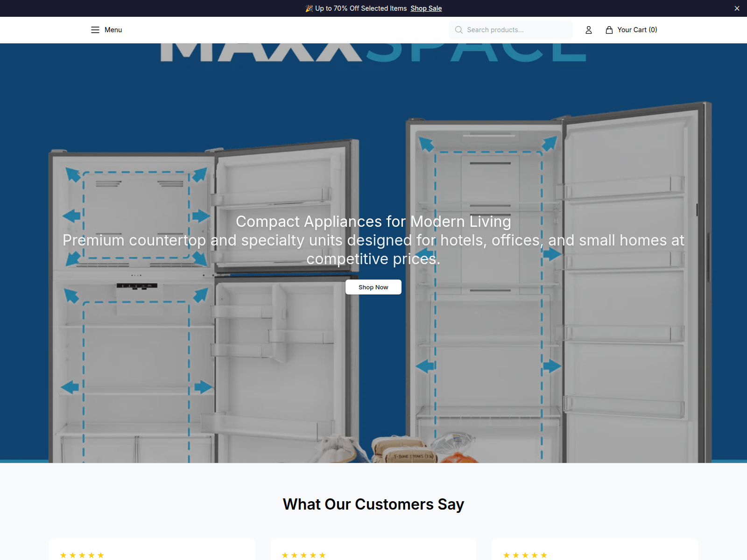Click the Menu label in header
747x560 pixels.
[x=113, y=30]
